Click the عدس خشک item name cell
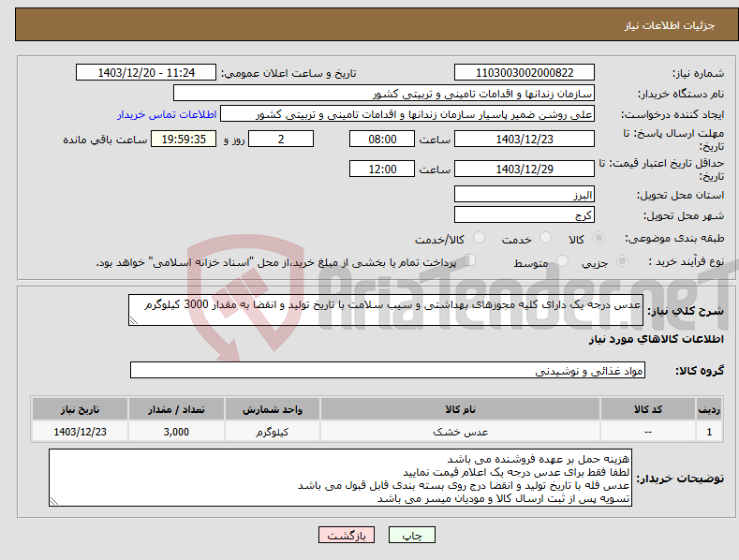This screenshot has height=560, width=739. click(461, 432)
